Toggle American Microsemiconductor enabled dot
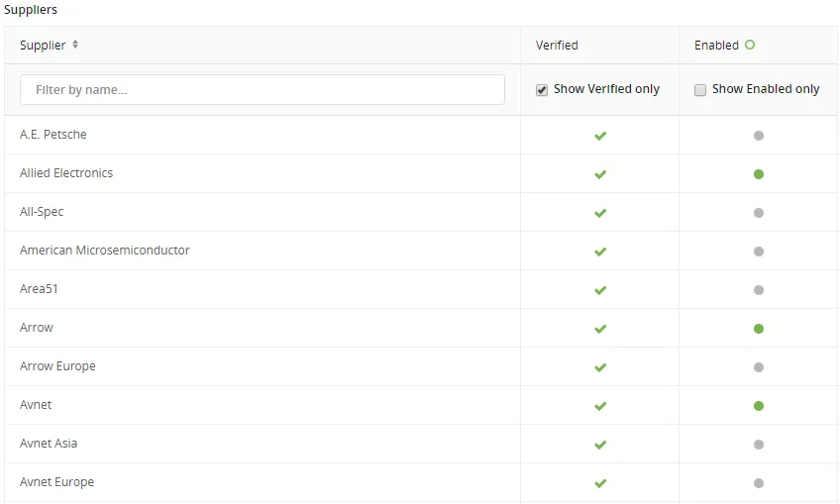The height and width of the screenshot is (504, 840). [759, 252]
